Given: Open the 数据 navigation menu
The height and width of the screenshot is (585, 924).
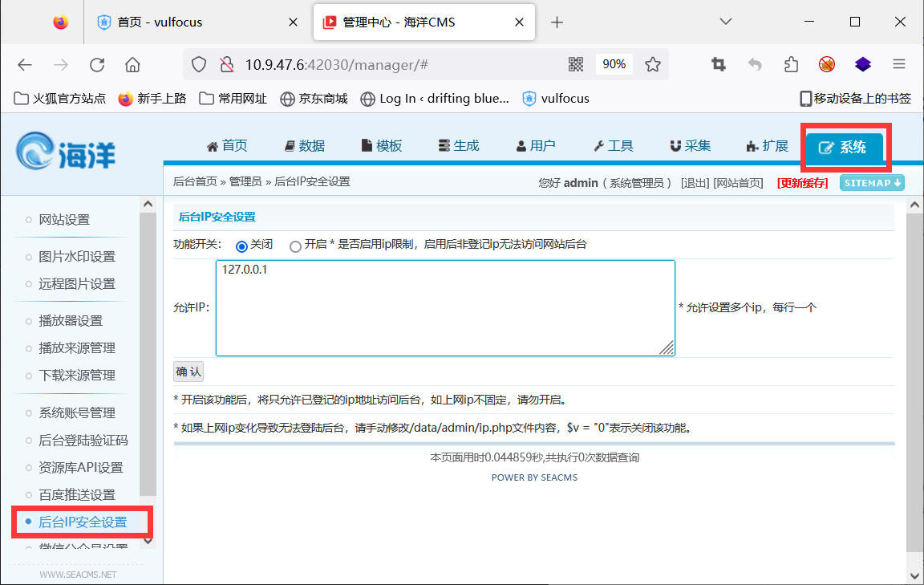Looking at the screenshot, I should click(305, 146).
